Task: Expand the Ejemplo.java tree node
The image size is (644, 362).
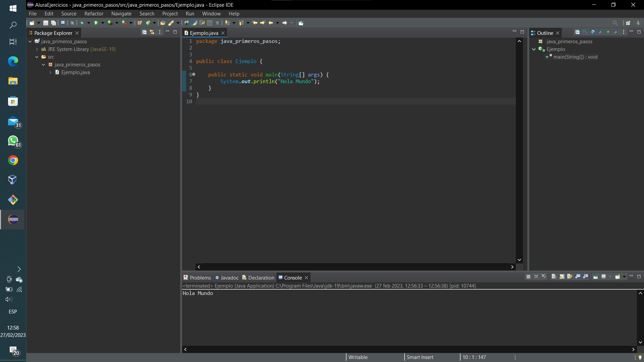Action: pyautogui.click(x=50, y=72)
